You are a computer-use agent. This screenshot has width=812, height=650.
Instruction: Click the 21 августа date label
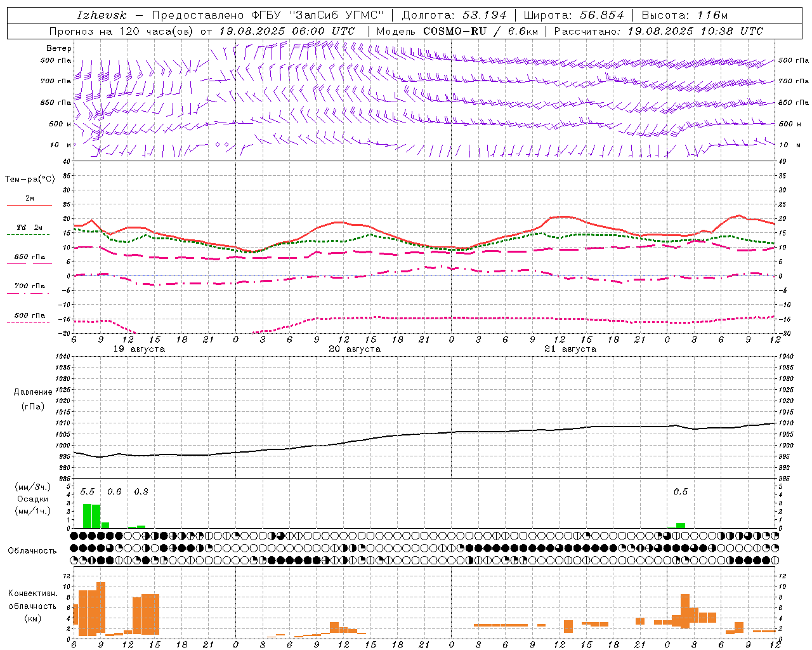(x=570, y=349)
